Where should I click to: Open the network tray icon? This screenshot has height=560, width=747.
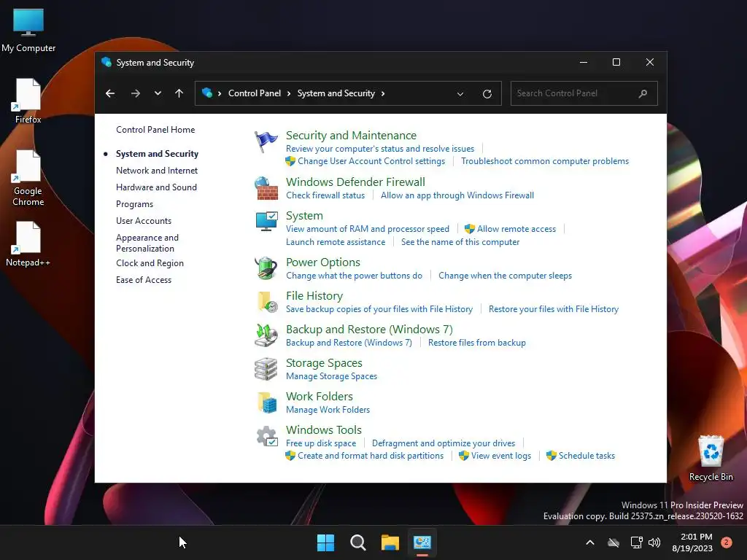click(636, 542)
